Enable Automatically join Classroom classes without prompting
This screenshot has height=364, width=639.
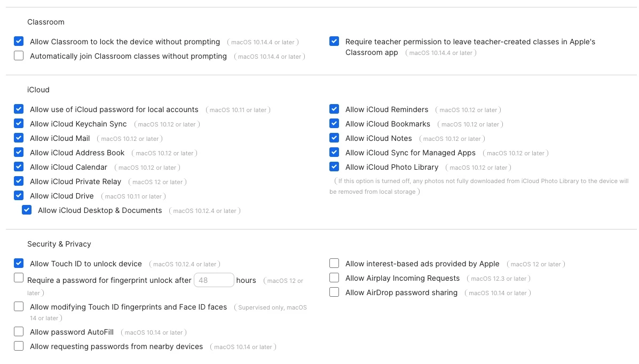pos(19,56)
